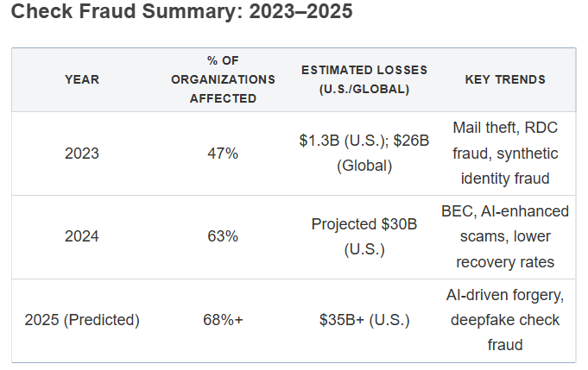This screenshot has width=588, height=370.
Task: Click the YEAR column header
Action: click(82, 79)
